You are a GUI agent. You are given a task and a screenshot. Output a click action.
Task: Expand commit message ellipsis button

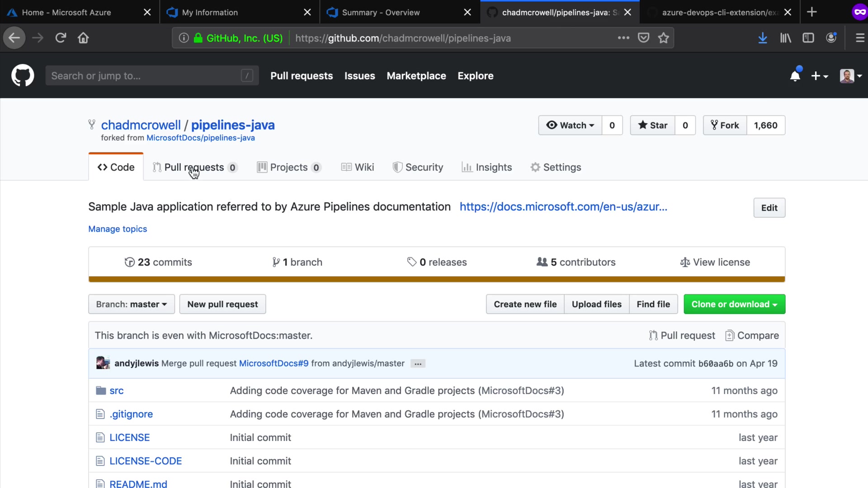[418, 364]
